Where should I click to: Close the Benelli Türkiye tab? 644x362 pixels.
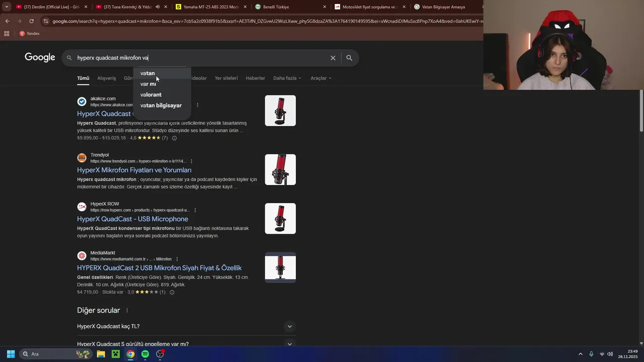coord(325,7)
